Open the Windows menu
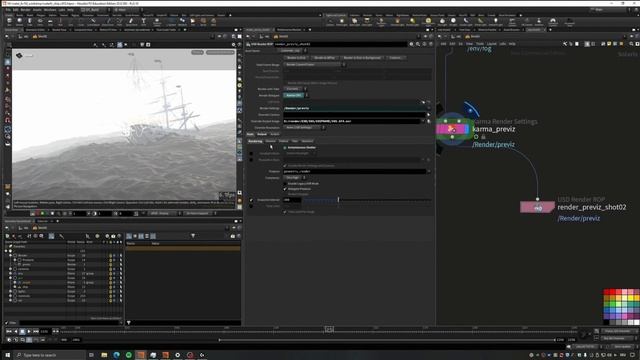 (x=50, y=9)
